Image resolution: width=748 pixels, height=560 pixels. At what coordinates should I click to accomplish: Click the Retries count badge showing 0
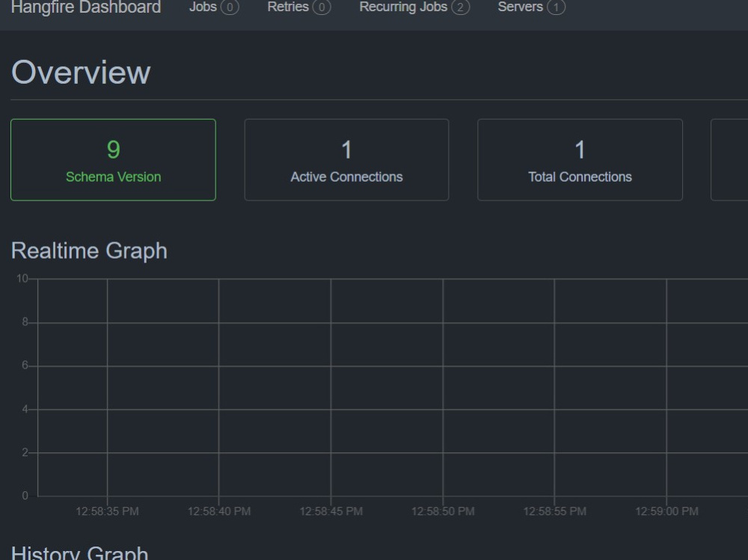click(322, 7)
